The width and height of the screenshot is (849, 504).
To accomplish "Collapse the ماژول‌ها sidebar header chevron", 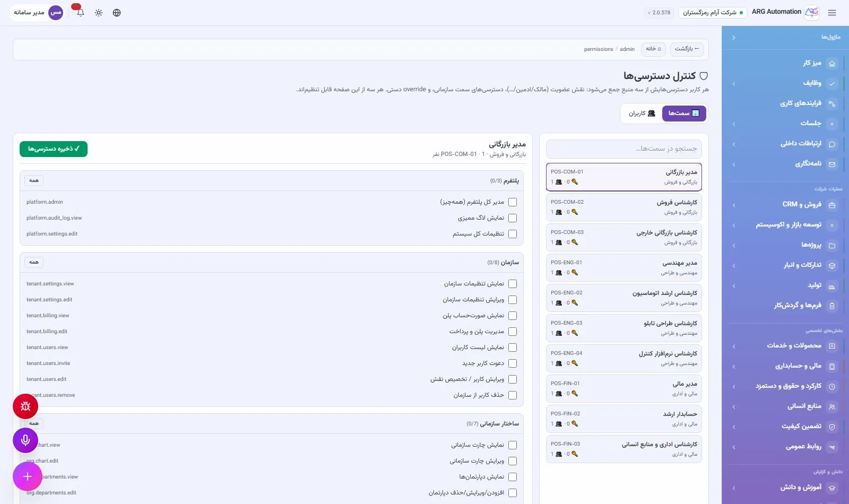I will point(734,38).
